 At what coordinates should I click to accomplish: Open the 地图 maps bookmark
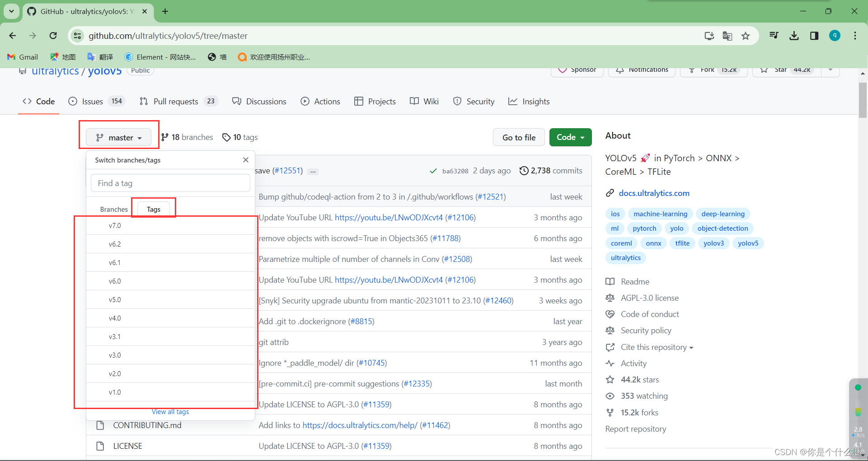point(63,57)
